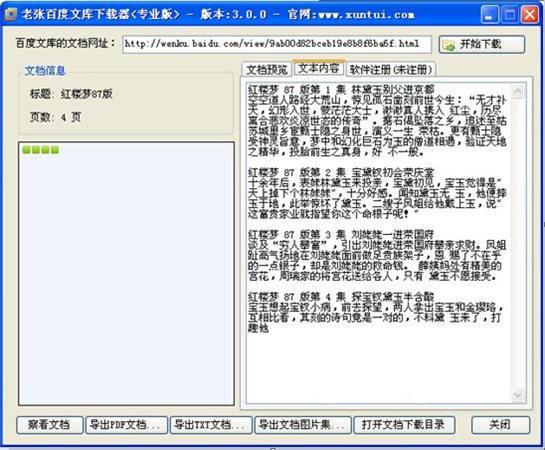Viewport: 545px width, 450px height.
Task: Click the heading 红楼梦 87 版第 4 集
Action: point(341,297)
